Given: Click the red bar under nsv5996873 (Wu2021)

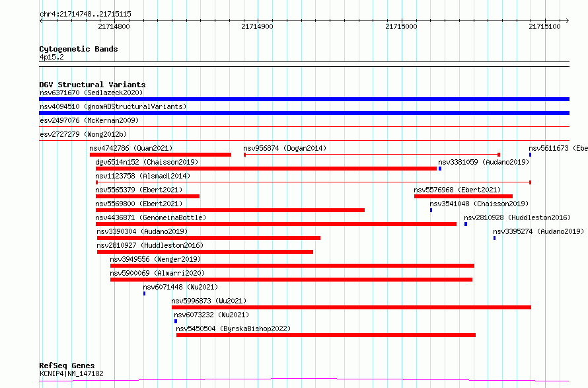Looking at the screenshot, I should (351, 307).
